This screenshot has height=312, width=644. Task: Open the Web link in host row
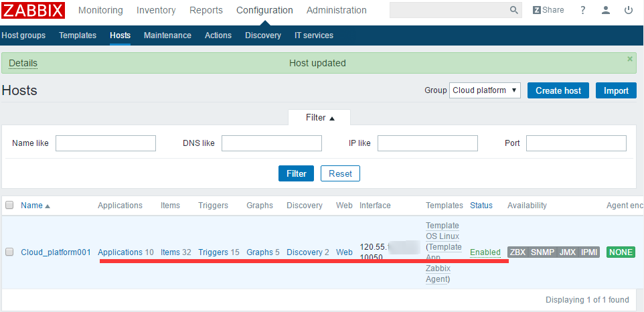tap(344, 252)
